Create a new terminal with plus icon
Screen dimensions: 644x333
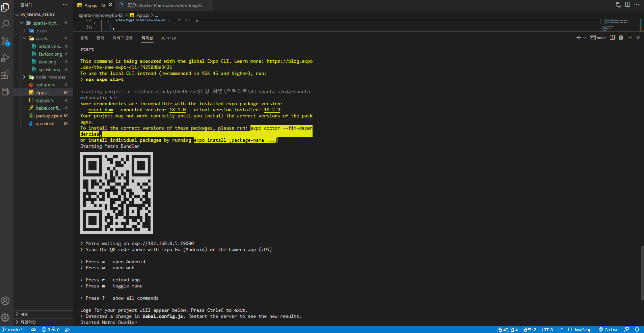579,38
